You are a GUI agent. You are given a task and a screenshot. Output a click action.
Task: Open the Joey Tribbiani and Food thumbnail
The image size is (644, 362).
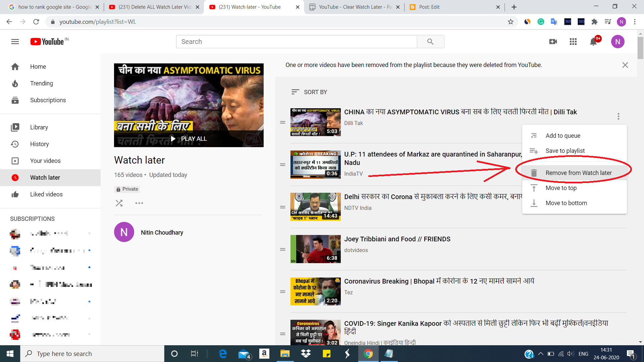coord(316,249)
